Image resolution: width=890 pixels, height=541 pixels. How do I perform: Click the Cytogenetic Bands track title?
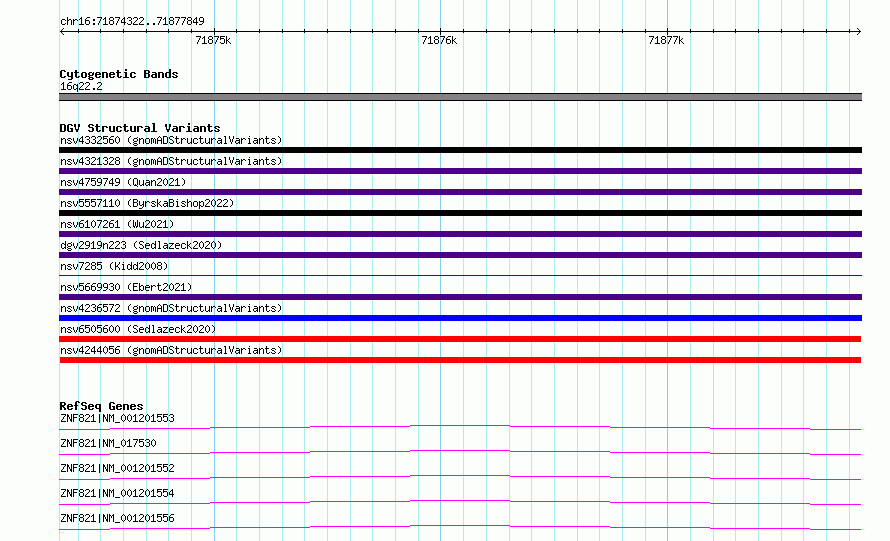(x=119, y=74)
